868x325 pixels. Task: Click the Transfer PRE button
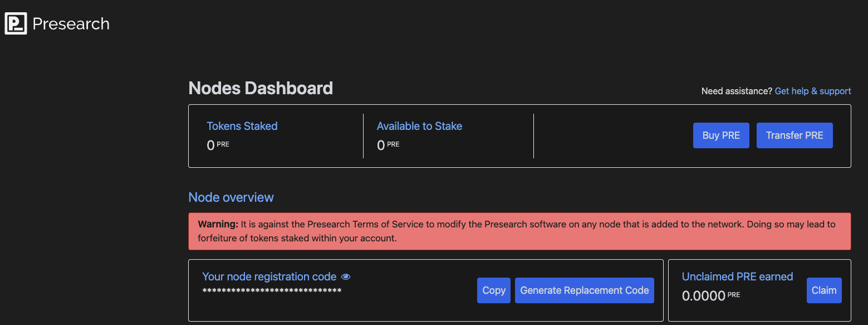[x=794, y=135]
